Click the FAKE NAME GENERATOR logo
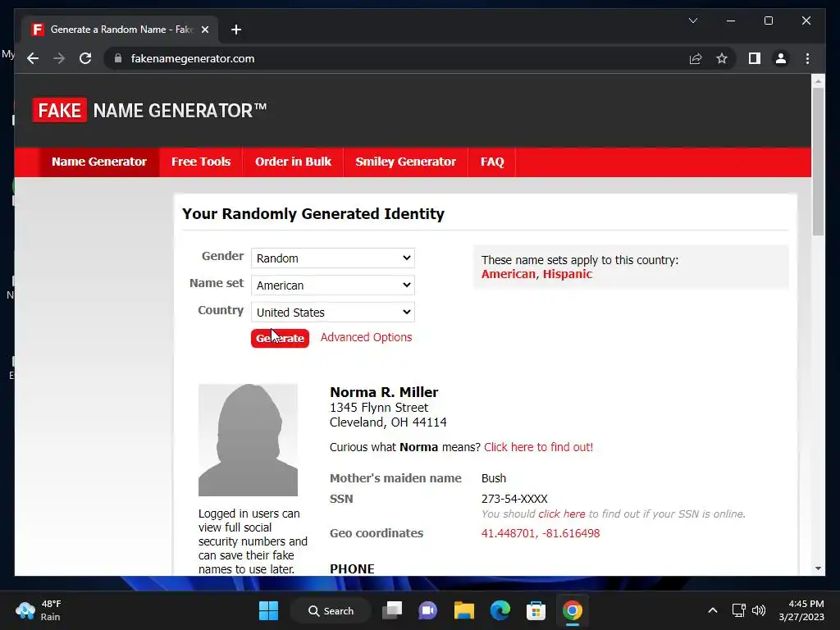The height and width of the screenshot is (630, 840). tap(149, 111)
